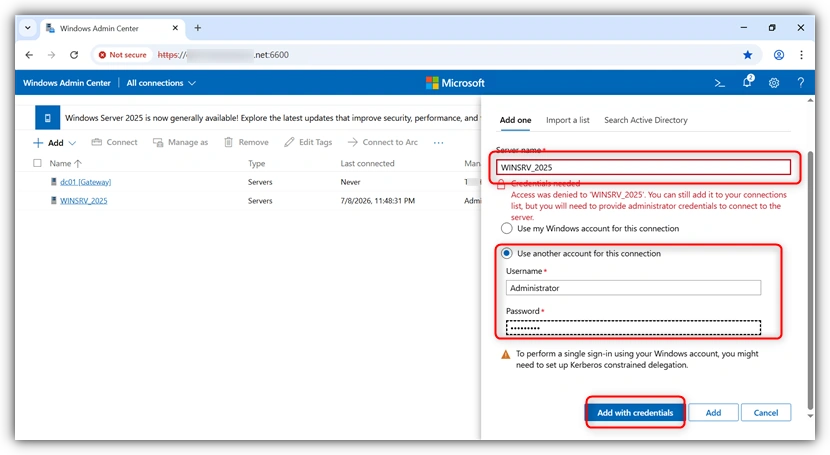Click Servers type cell for dc01
This screenshot has height=455, width=830.
[260, 182]
